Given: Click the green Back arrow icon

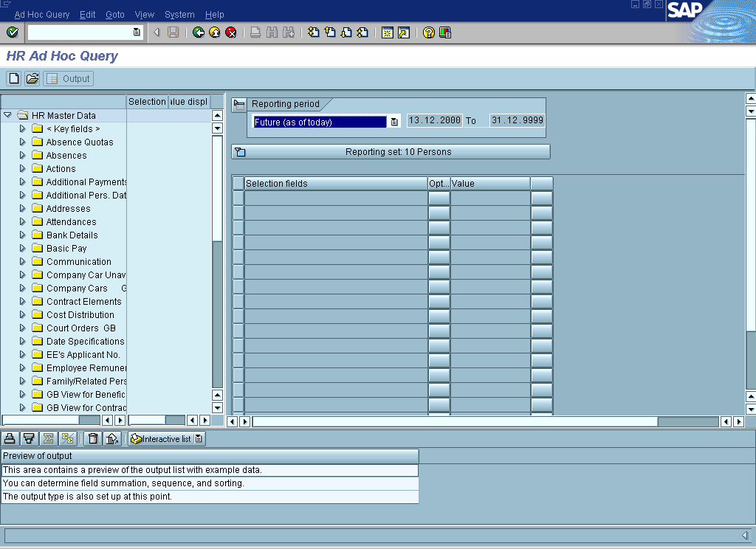Looking at the screenshot, I should point(198,32).
